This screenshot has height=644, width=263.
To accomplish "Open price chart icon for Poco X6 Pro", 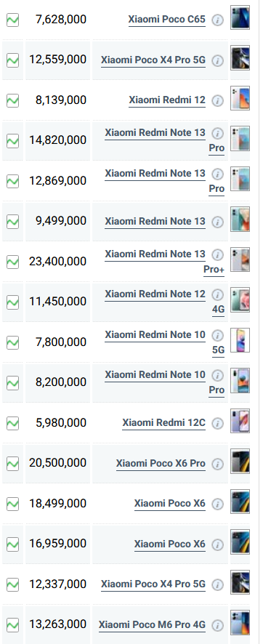I will (x=13, y=463).
